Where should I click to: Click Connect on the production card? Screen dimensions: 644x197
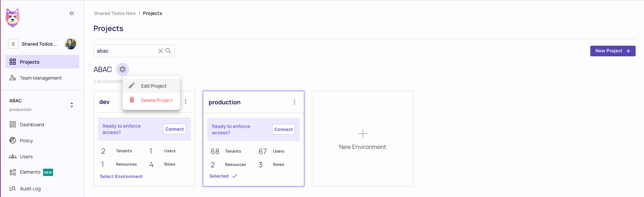click(283, 129)
